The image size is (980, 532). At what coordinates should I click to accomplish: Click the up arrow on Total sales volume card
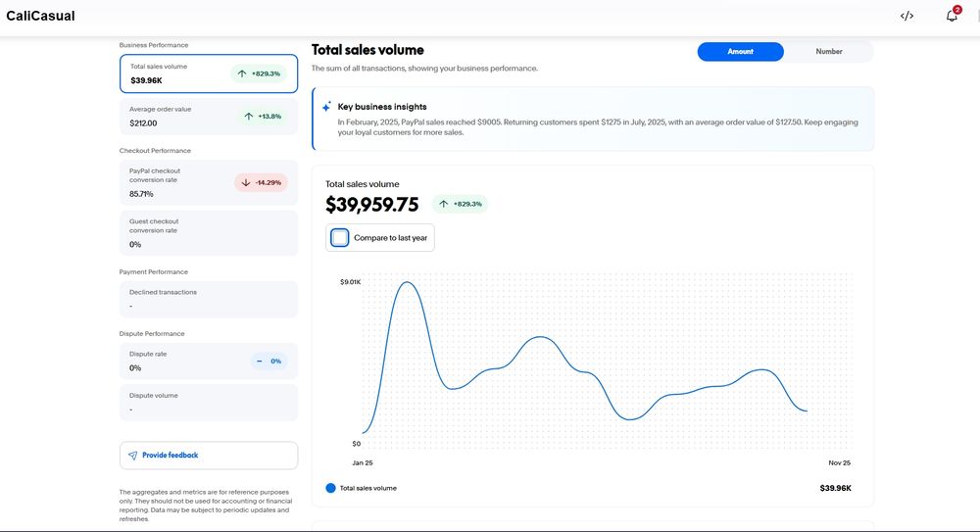pos(241,73)
